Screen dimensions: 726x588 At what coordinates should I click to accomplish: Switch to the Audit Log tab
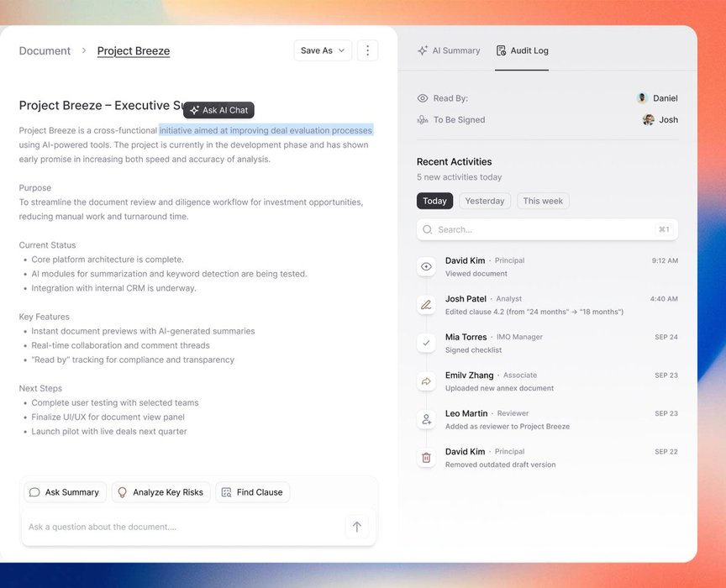[x=522, y=50]
